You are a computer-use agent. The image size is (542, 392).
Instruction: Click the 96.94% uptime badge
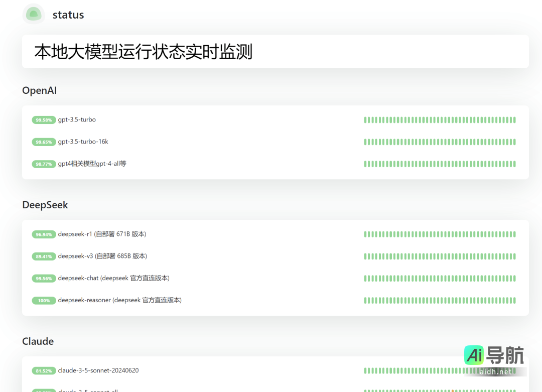[44, 234]
